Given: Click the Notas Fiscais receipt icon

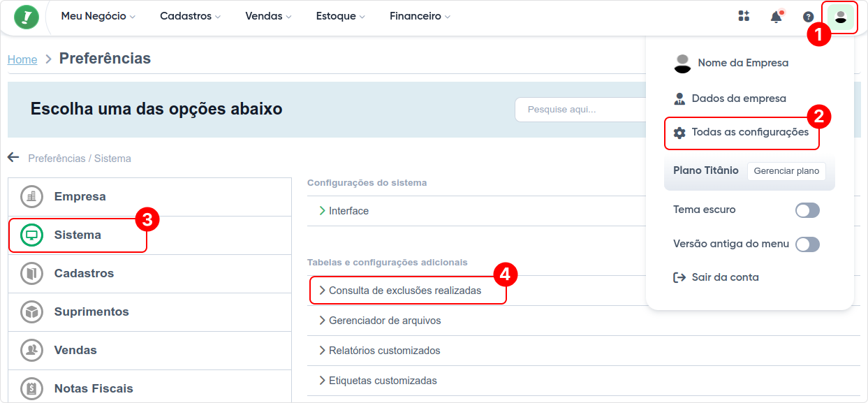Looking at the screenshot, I should [31, 388].
